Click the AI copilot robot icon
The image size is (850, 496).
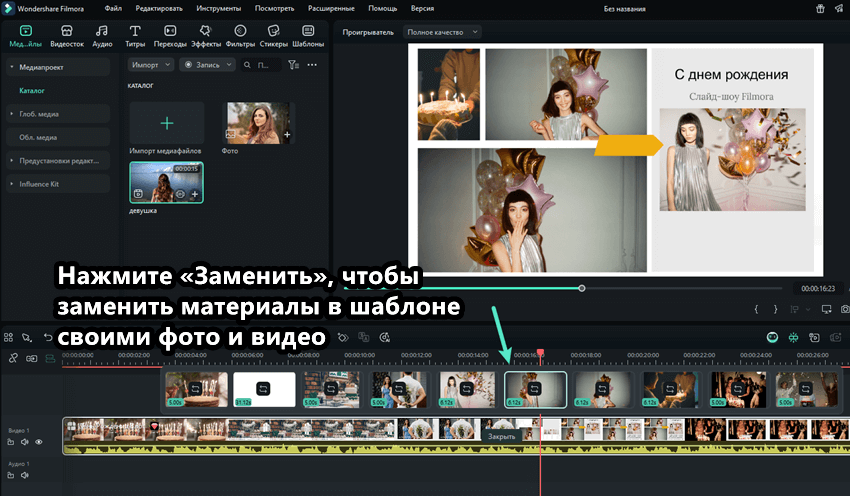pyautogui.click(x=772, y=338)
